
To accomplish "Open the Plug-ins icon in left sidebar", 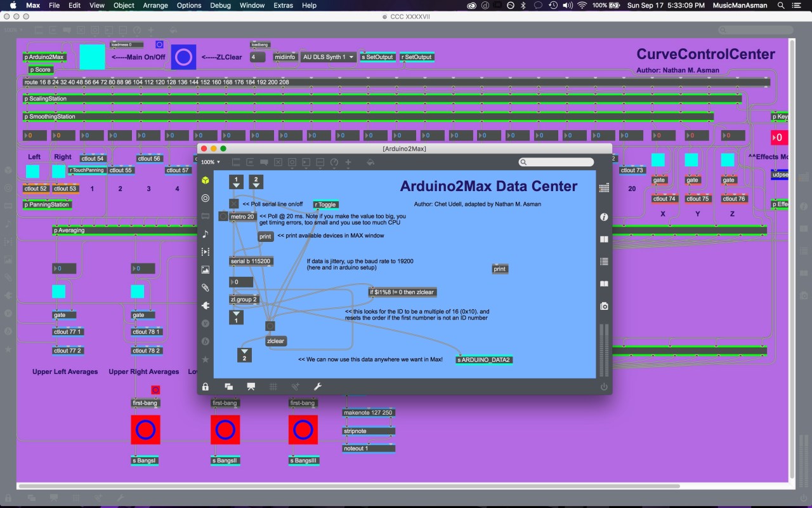I will point(205,305).
